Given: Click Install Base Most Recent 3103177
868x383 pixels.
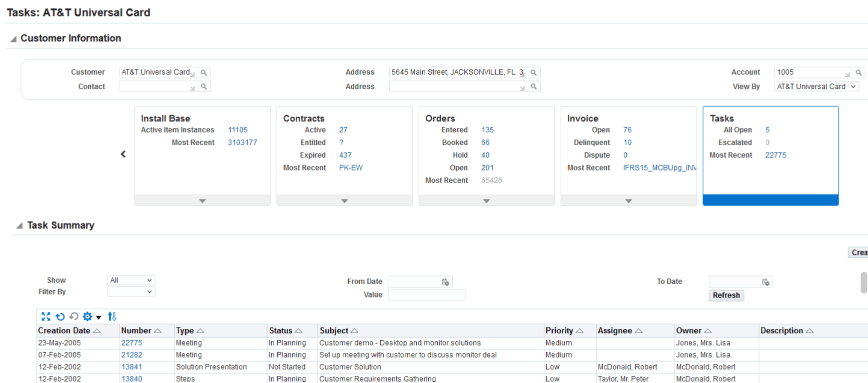Looking at the screenshot, I should coord(242,142).
